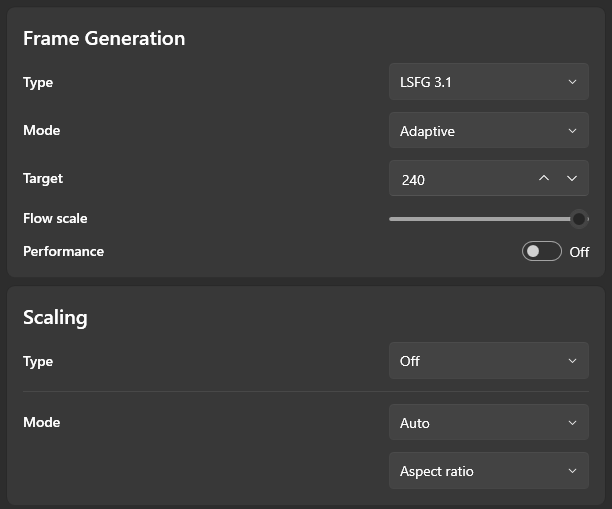The image size is (612, 509).
Task: Toggle the Performance switch on
Action: 542,251
